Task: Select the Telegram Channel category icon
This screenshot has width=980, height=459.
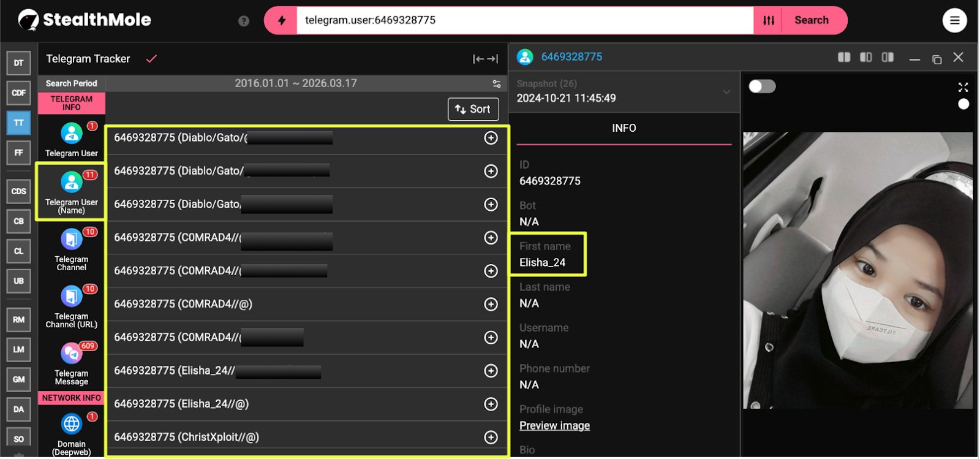Action: point(71,240)
